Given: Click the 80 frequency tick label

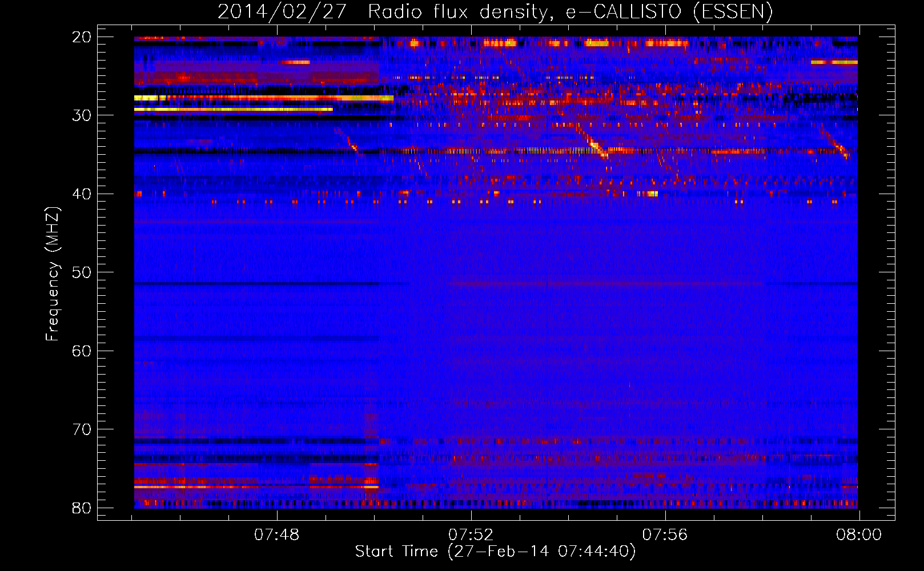Looking at the screenshot, I should click(82, 508).
